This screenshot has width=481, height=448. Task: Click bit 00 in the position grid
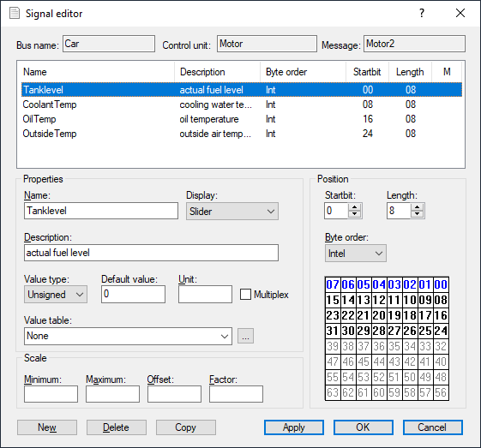pos(441,284)
